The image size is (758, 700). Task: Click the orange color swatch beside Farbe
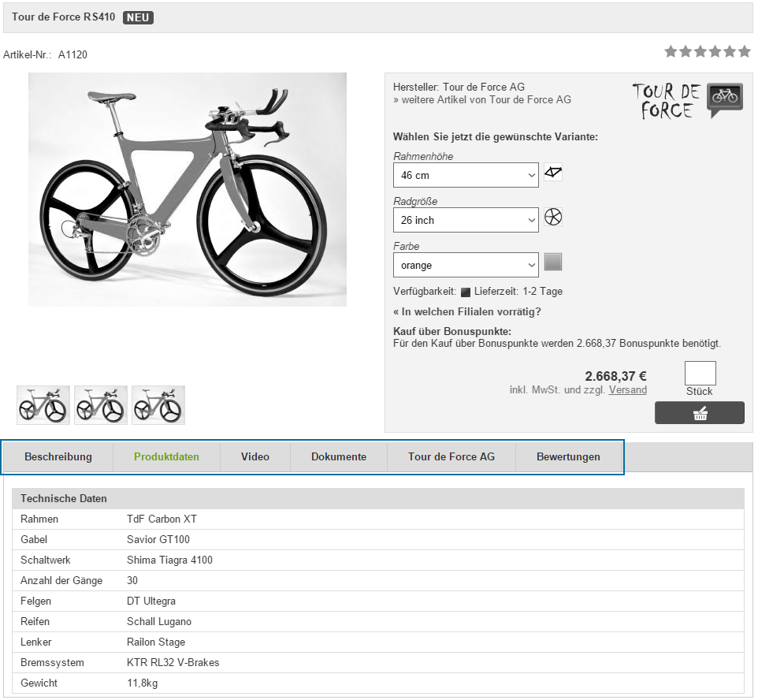(553, 262)
